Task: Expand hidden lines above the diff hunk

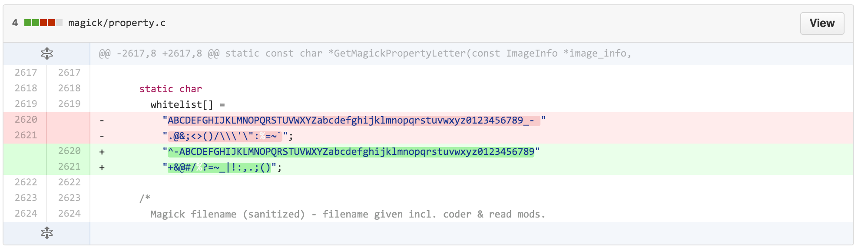Action: tap(46, 54)
